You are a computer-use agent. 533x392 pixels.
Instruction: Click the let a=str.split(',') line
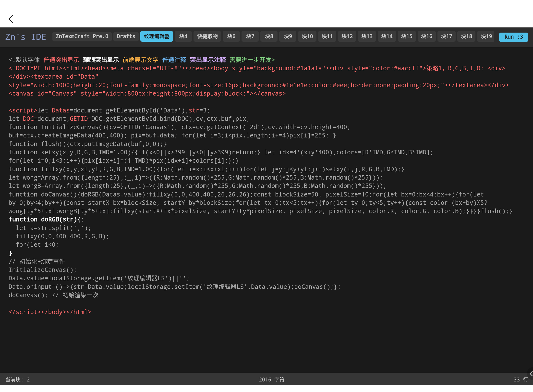[x=53, y=228]
